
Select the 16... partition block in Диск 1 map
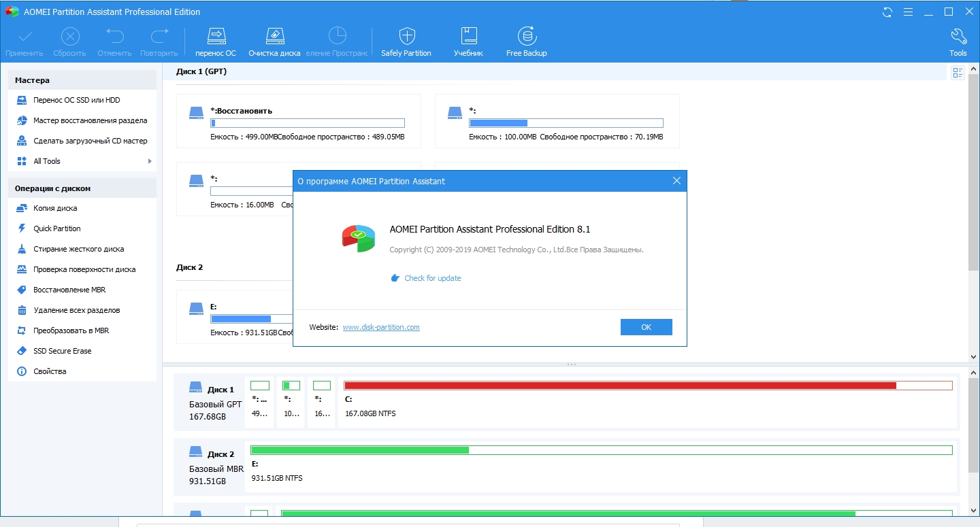(321, 402)
